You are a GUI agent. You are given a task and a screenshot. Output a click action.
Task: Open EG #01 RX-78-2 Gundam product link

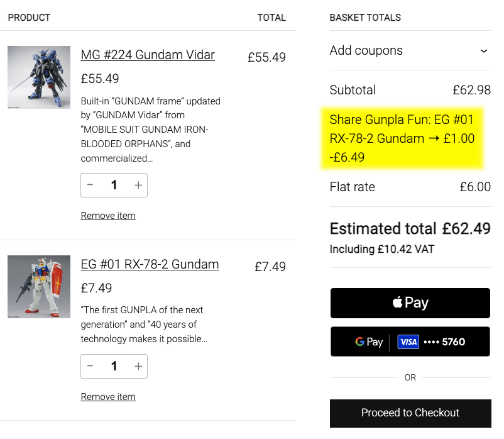[150, 264]
